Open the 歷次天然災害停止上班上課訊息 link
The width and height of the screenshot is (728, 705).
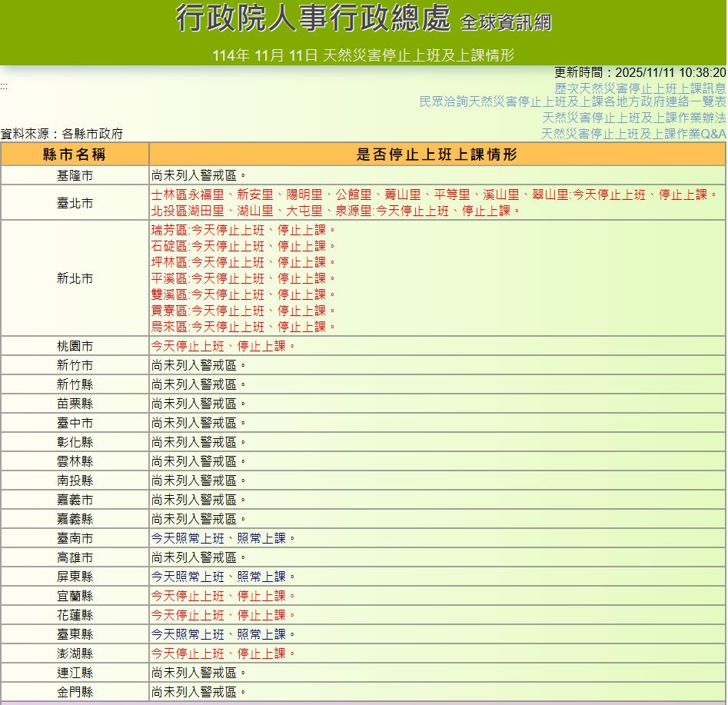(640, 88)
